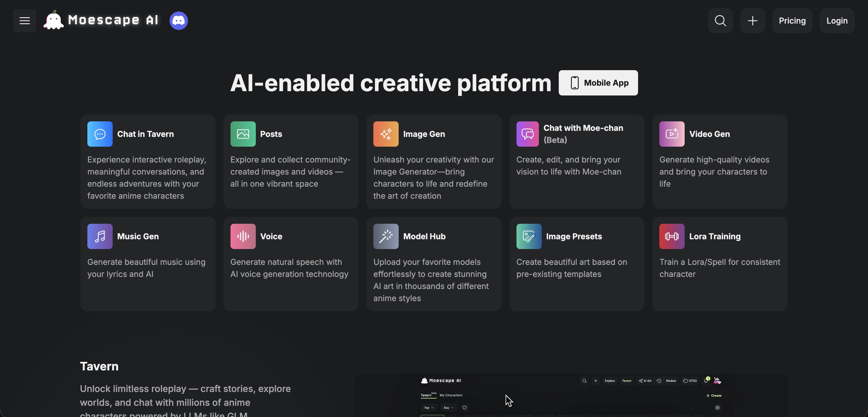Open the "Lora Training" card title
Screen dimensions: 868x417
point(715,236)
